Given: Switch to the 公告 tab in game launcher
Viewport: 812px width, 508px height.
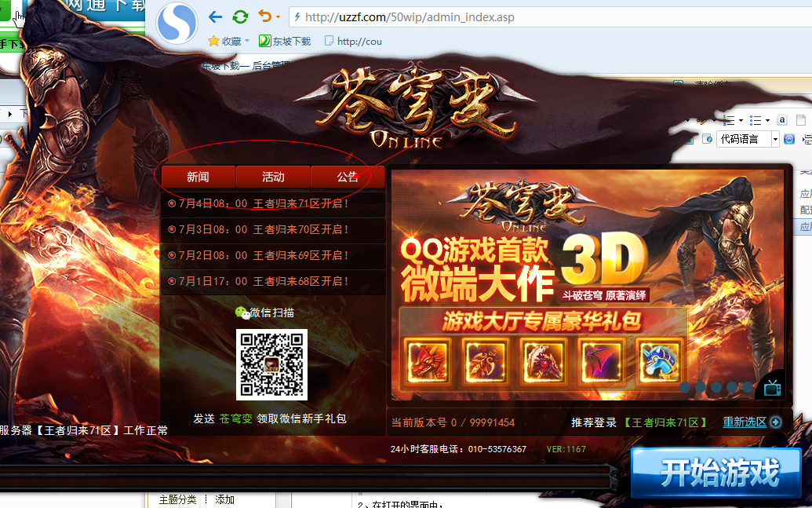Looking at the screenshot, I should point(348,177).
